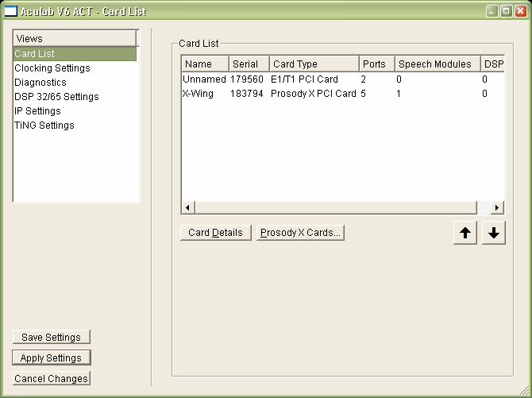The width and height of the screenshot is (532, 398).
Task: Sort card list by Serial column
Action: point(249,64)
